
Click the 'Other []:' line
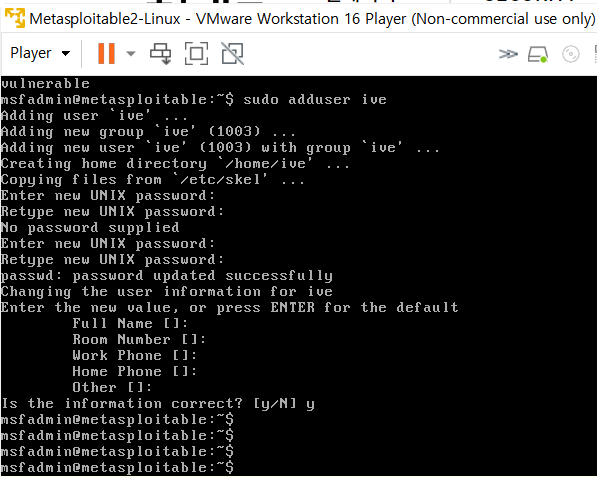[x=112, y=388]
